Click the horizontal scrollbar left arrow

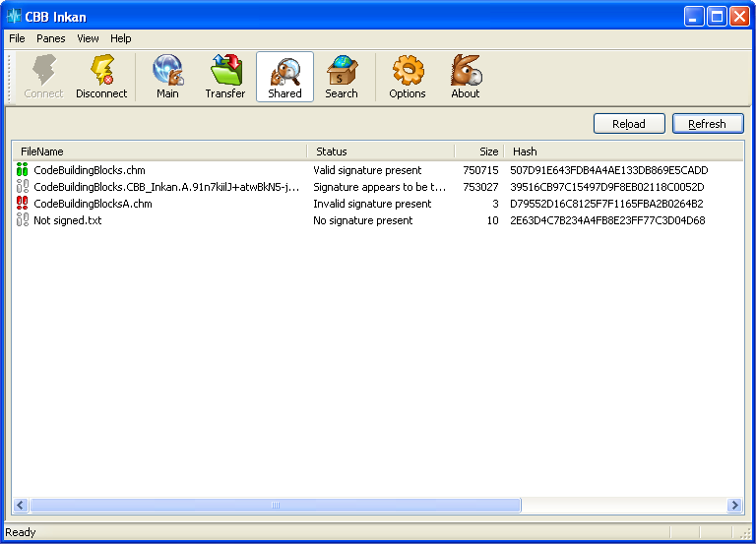[21, 505]
